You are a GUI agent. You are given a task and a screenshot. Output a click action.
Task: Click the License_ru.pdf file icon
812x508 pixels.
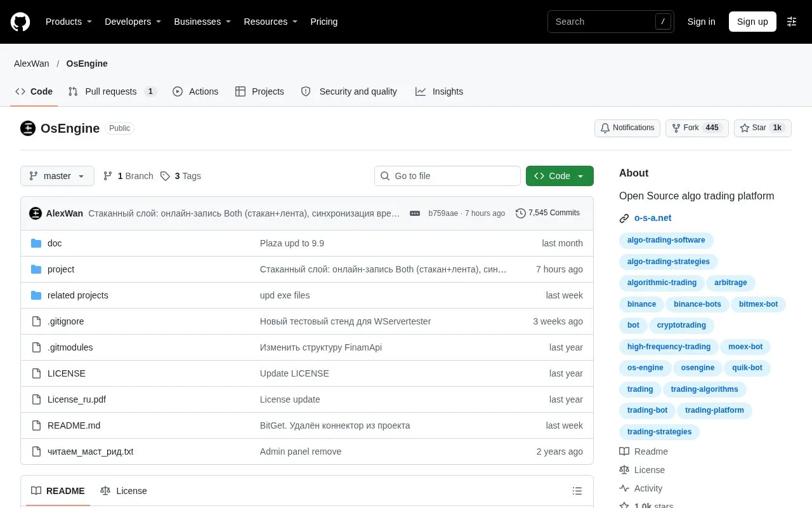coord(36,399)
